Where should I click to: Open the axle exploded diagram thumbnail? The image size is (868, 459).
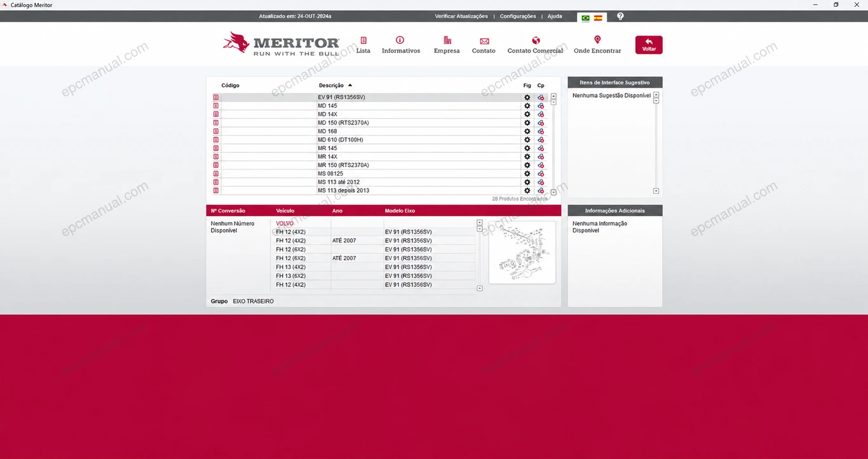522,252
